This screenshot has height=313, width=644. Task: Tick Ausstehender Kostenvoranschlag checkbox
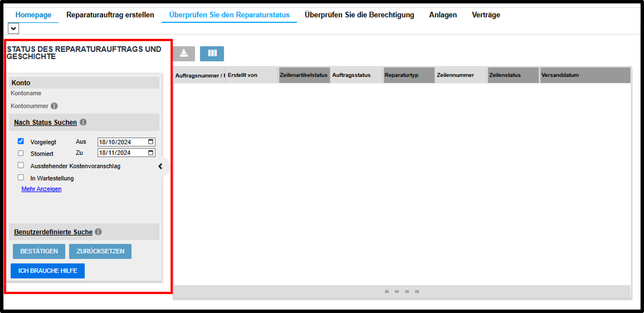pyautogui.click(x=21, y=165)
